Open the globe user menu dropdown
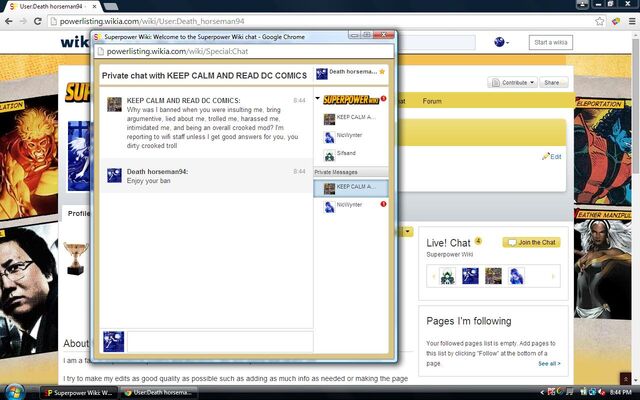This screenshot has width=640, height=400. point(501,42)
